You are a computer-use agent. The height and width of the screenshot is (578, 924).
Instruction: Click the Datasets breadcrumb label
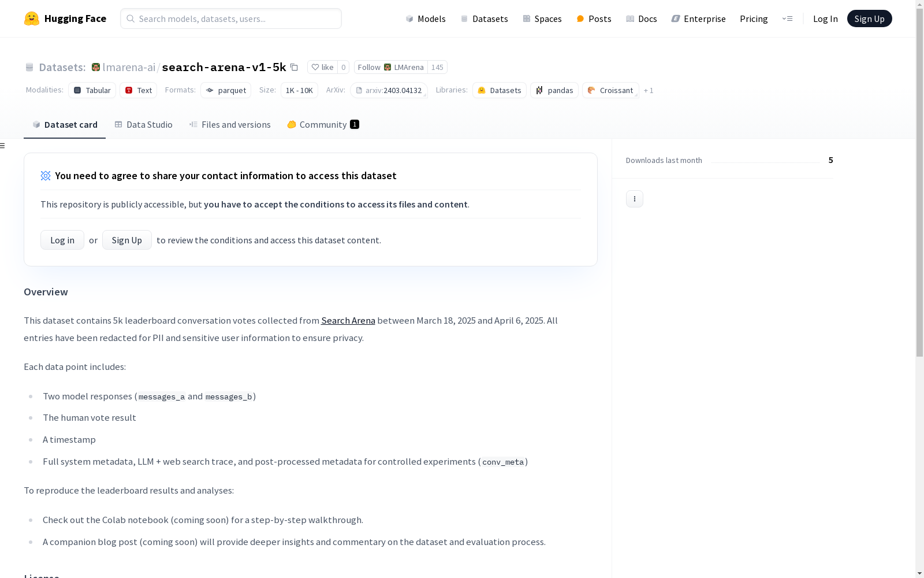click(x=62, y=67)
